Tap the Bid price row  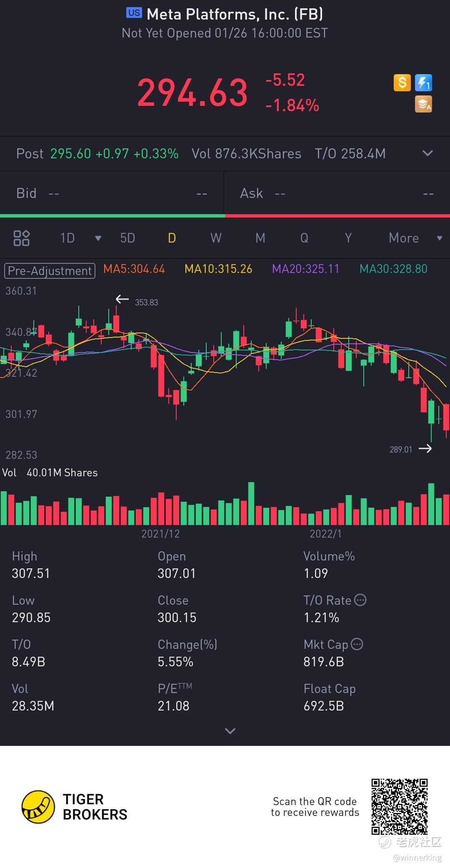pyautogui.click(x=112, y=193)
